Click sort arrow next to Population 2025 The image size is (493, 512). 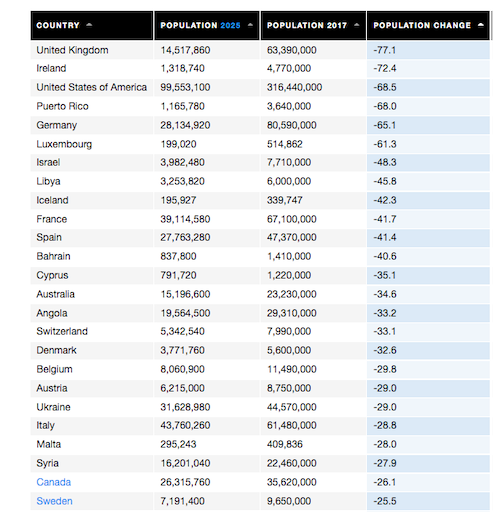(x=250, y=25)
